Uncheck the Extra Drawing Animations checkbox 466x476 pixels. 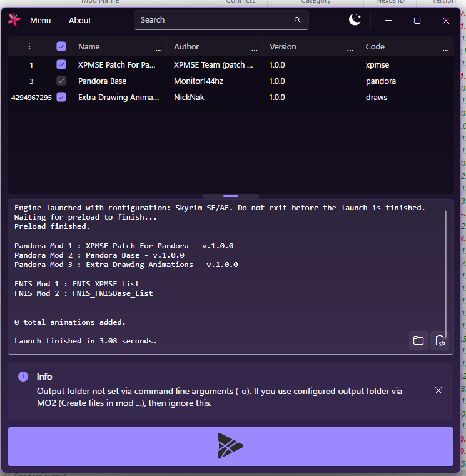pyautogui.click(x=61, y=97)
